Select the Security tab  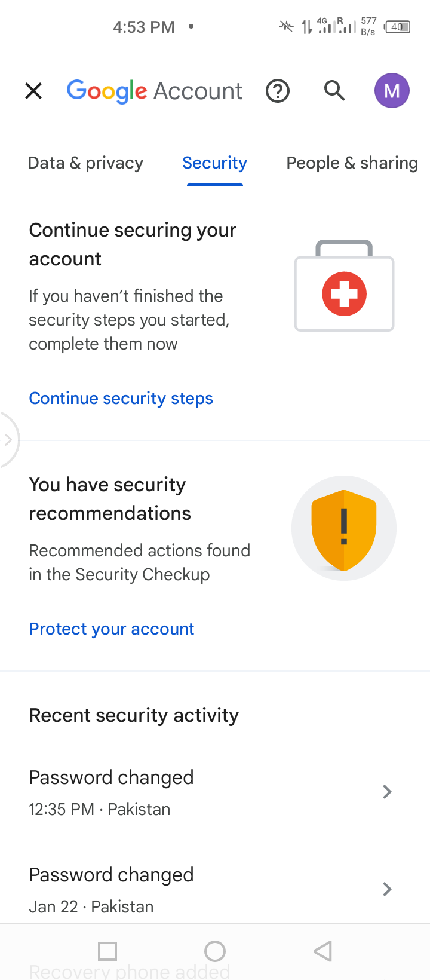click(x=214, y=163)
